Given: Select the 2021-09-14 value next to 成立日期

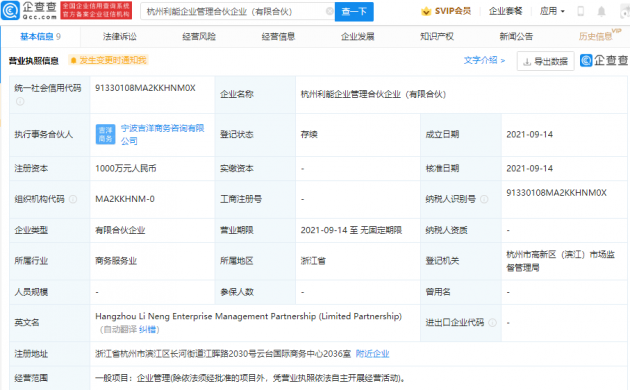Looking at the screenshot, I should point(530,135).
